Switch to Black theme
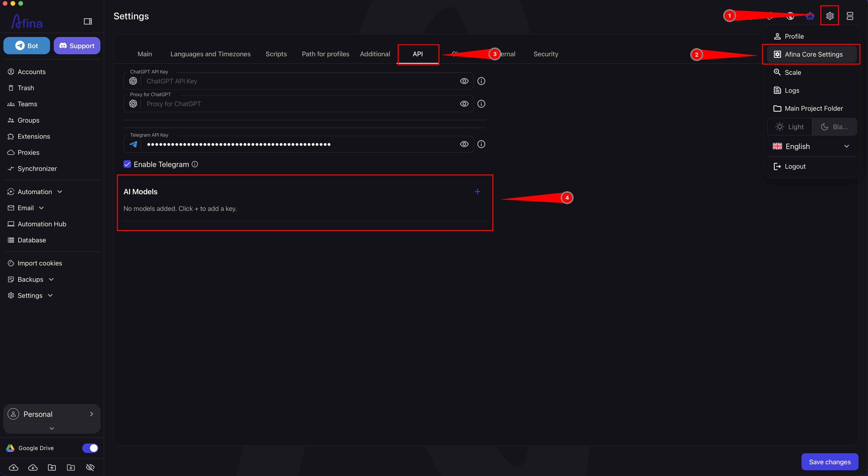The image size is (868, 476). (x=834, y=127)
